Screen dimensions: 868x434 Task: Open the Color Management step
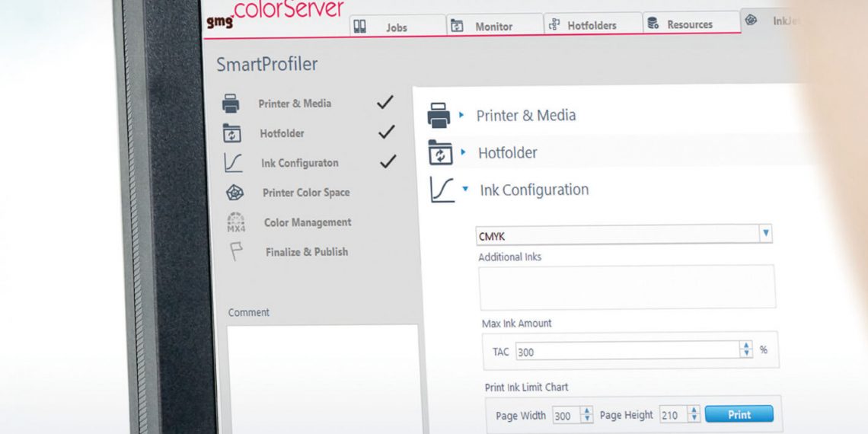(x=308, y=222)
